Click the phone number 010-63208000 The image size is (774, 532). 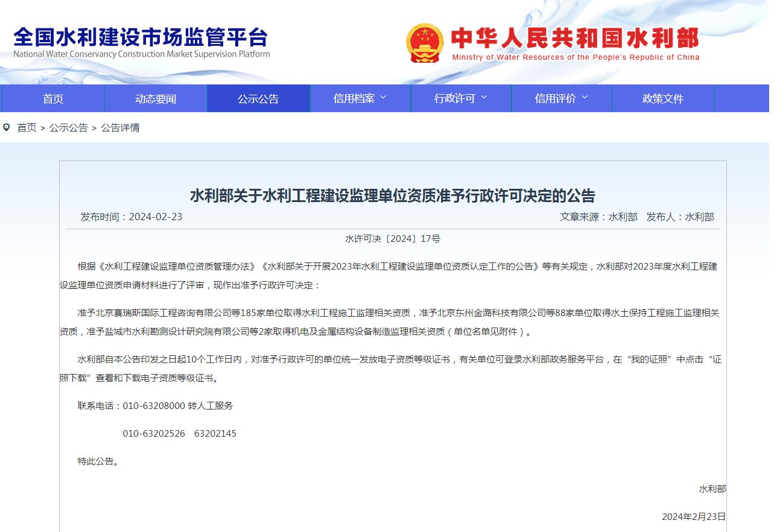154,406
